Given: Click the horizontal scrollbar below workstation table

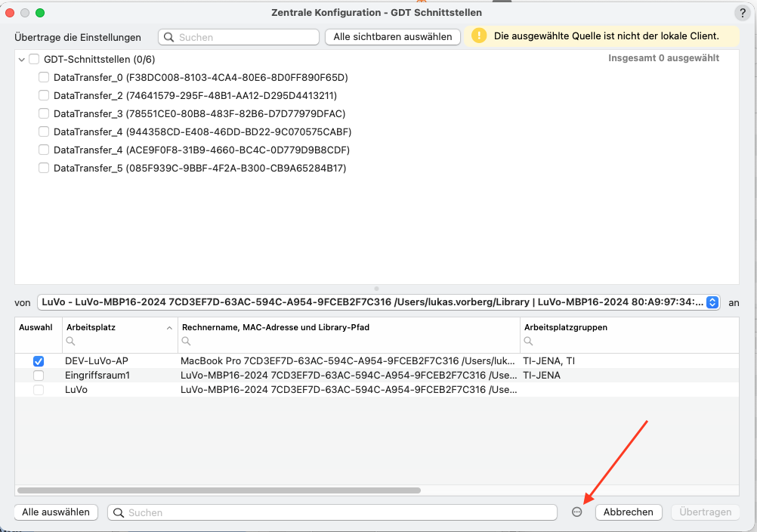Looking at the screenshot, I should point(218,490).
